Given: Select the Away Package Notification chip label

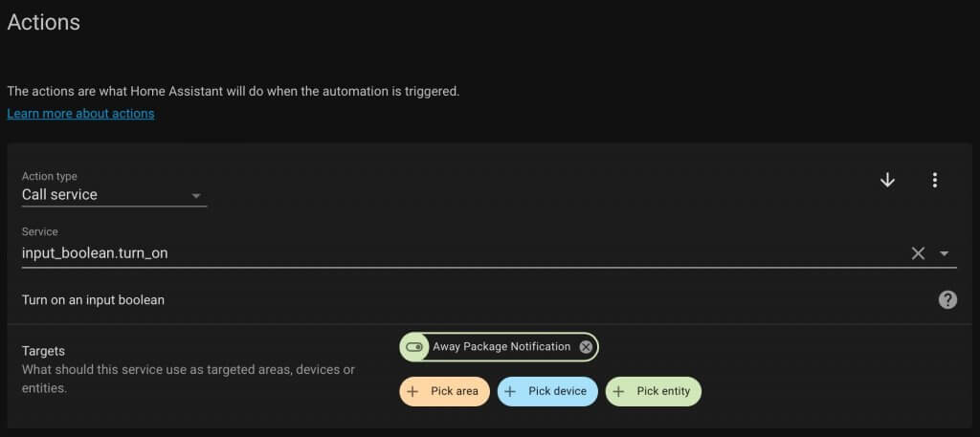Looking at the screenshot, I should (x=501, y=347).
